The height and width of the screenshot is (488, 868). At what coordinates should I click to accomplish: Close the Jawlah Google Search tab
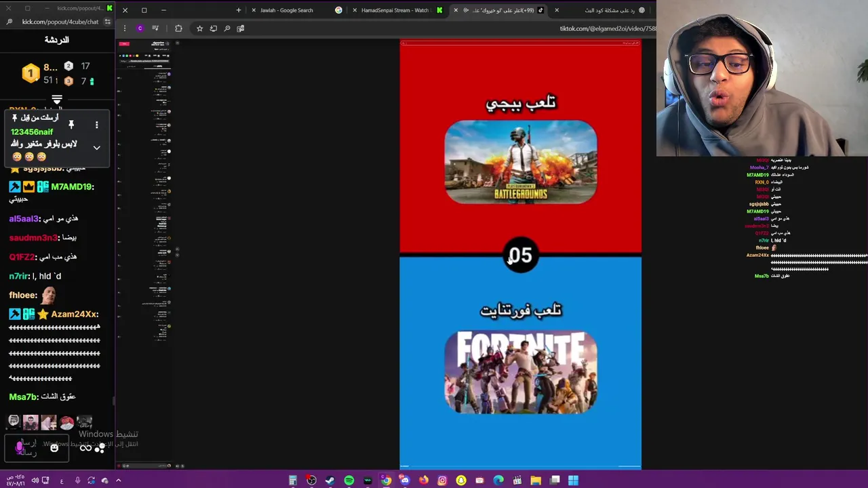click(x=254, y=10)
